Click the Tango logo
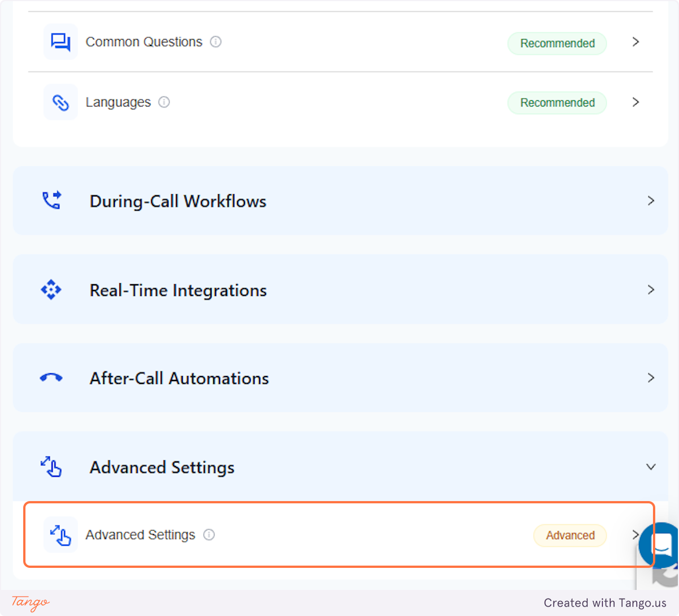The height and width of the screenshot is (616, 679). [x=29, y=602]
